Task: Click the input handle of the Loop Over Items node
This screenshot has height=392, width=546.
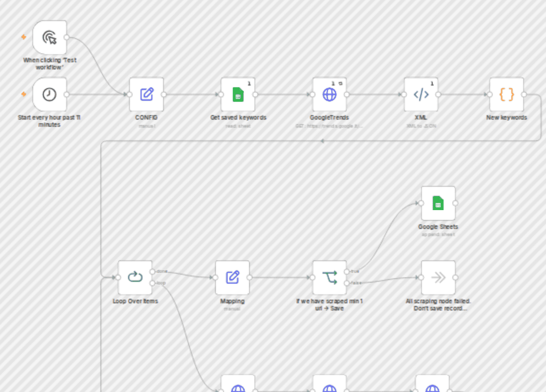Action: pos(118,277)
